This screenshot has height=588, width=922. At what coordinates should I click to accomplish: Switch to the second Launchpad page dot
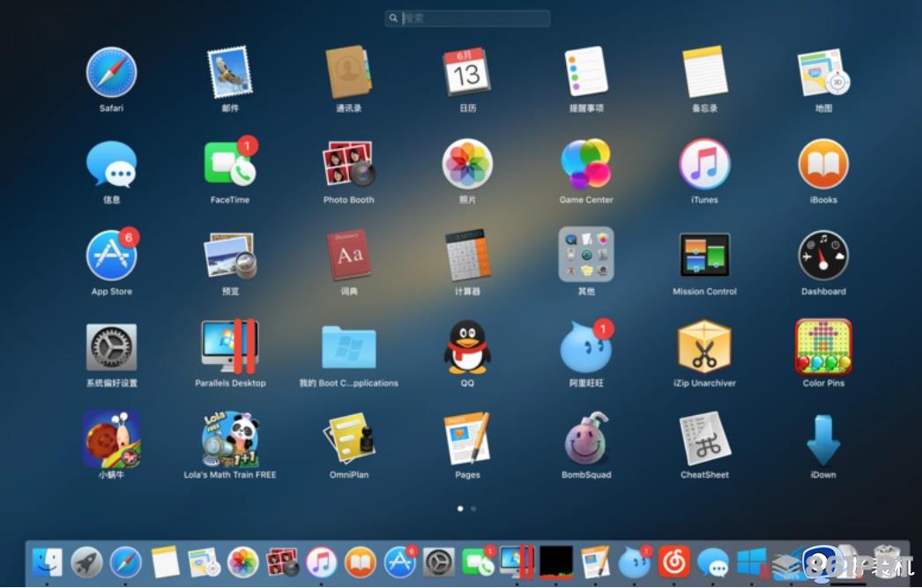pyautogui.click(x=473, y=509)
